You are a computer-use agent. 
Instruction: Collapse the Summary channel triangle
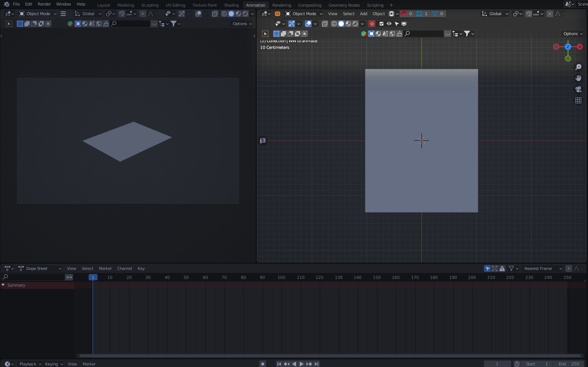(3, 285)
